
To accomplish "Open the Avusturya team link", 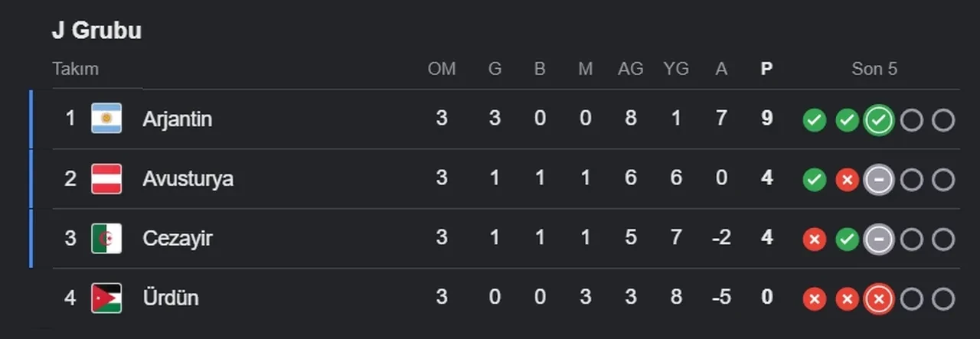I will 188,179.
